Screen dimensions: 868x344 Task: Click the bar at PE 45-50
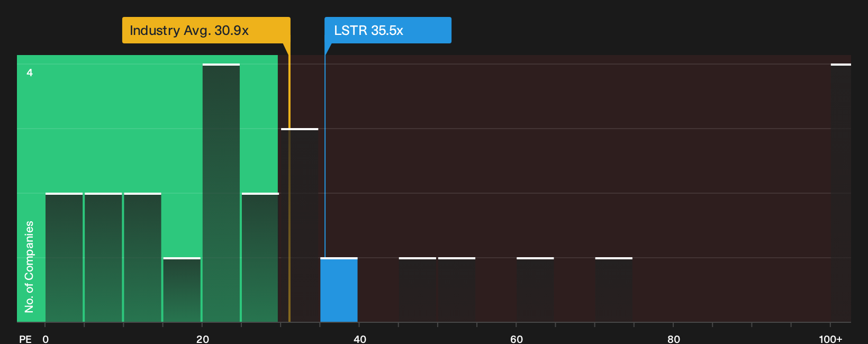tap(418, 290)
